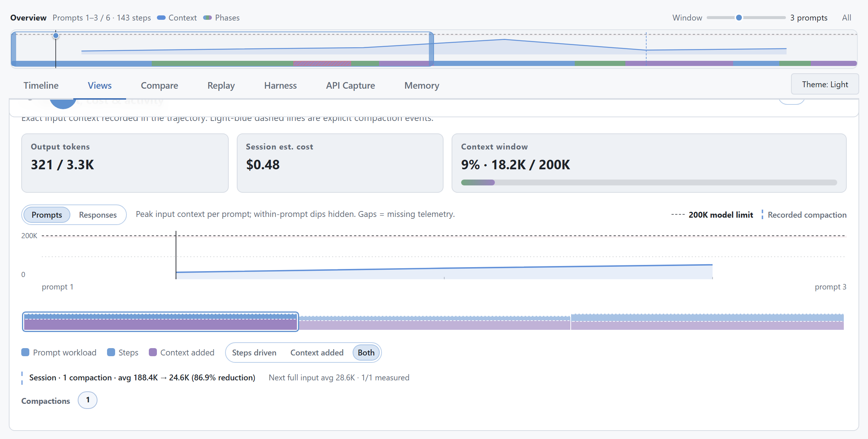
Task: Switch to the Memory tab
Action: [x=422, y=85]
